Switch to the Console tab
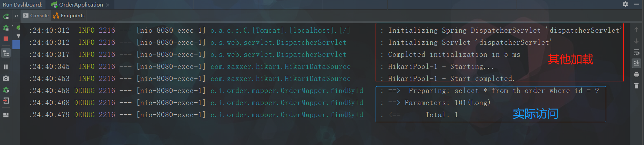The width and height of the screenshot is (644, 145). coord(36,15)
